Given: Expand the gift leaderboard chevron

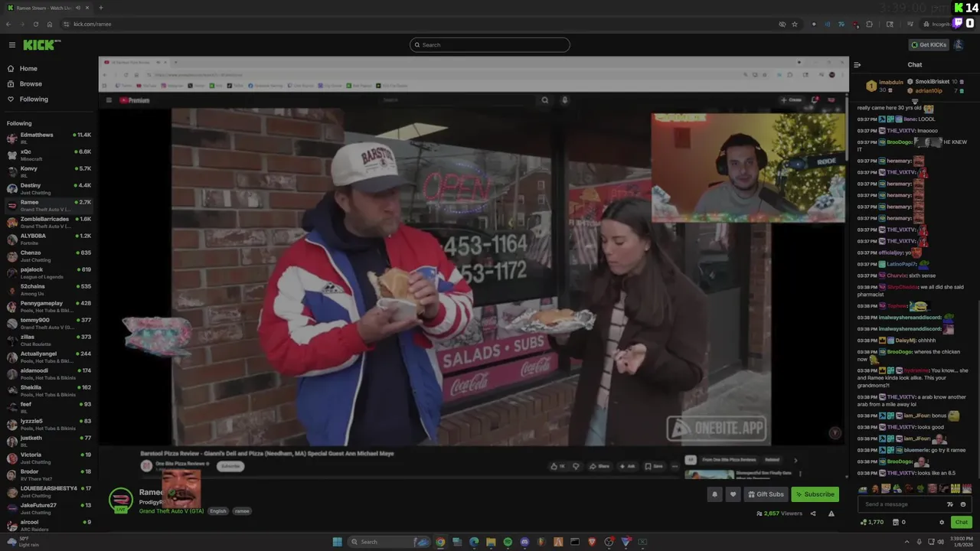Looking at the screenshot, I should (915, 101).
